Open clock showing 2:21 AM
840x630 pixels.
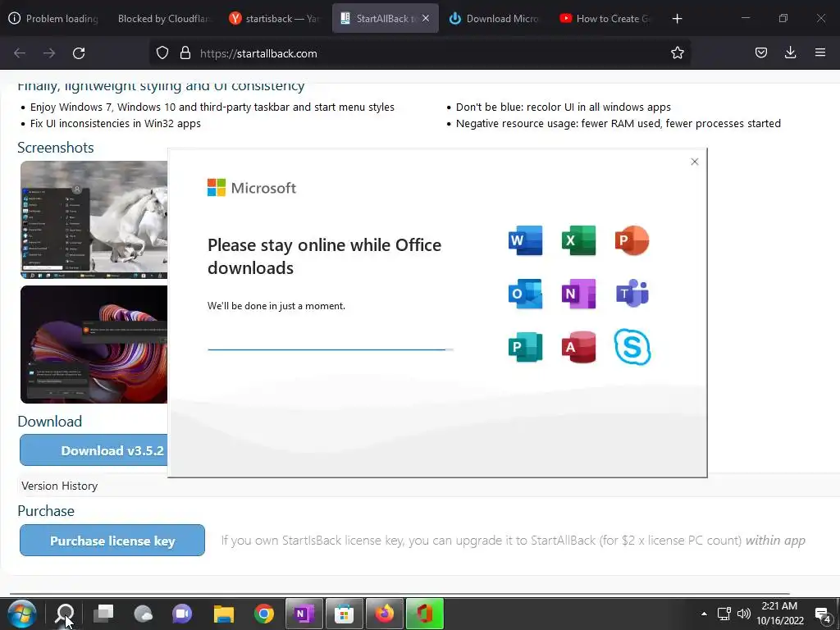tap(779, 614)
